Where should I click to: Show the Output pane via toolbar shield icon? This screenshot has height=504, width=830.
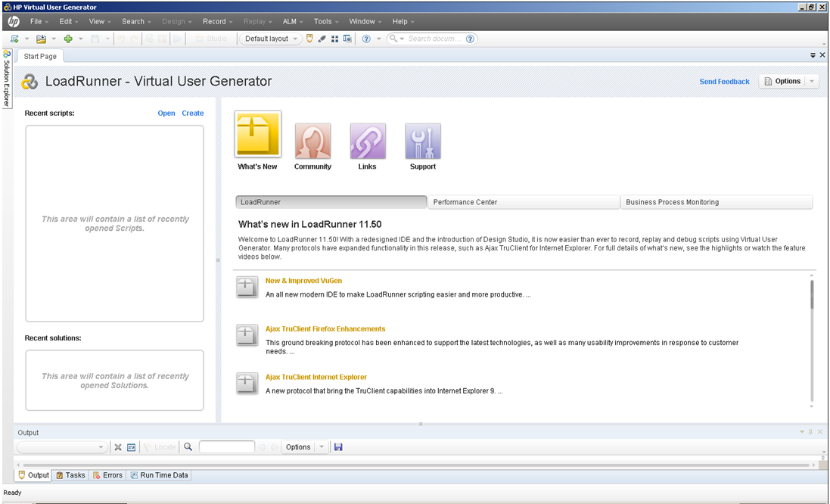pos(310,39)
